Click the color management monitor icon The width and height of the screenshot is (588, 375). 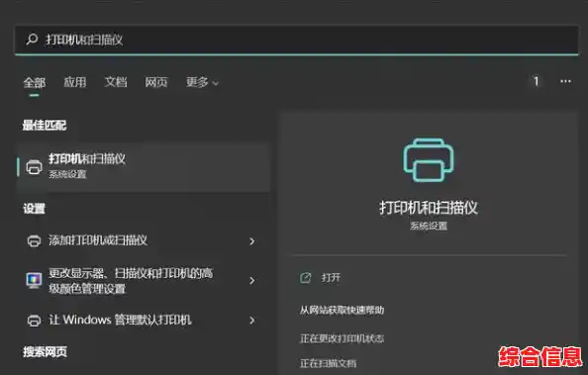(34, 280)
